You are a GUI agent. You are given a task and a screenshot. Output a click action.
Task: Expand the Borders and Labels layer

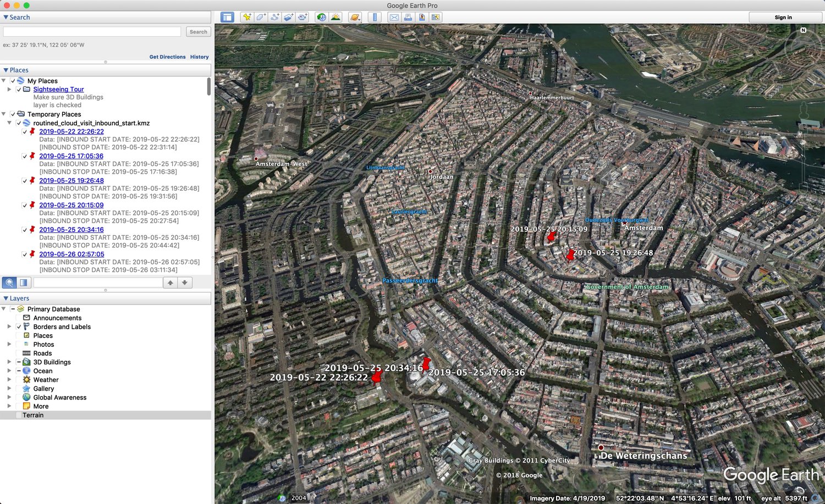pos(9,327)
